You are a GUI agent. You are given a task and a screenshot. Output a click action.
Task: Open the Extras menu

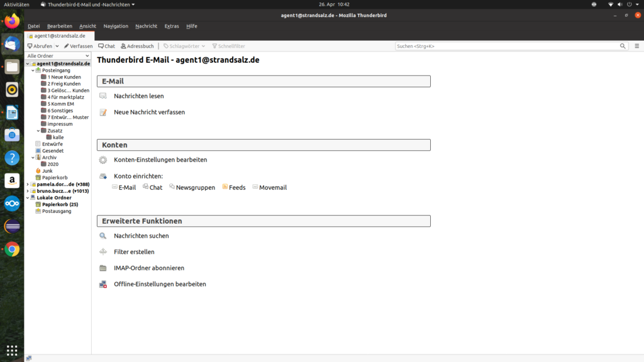point(171,26)
